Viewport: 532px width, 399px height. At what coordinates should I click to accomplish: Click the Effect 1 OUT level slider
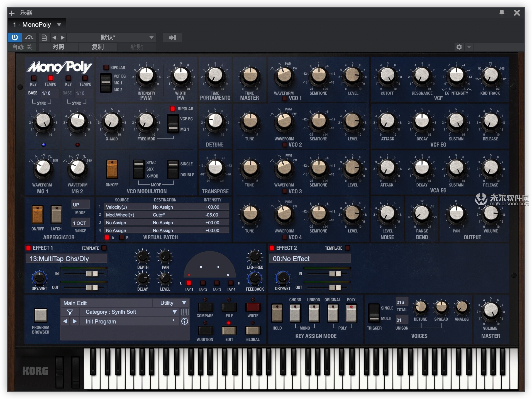pyautogui.click(x=92, y=288)
